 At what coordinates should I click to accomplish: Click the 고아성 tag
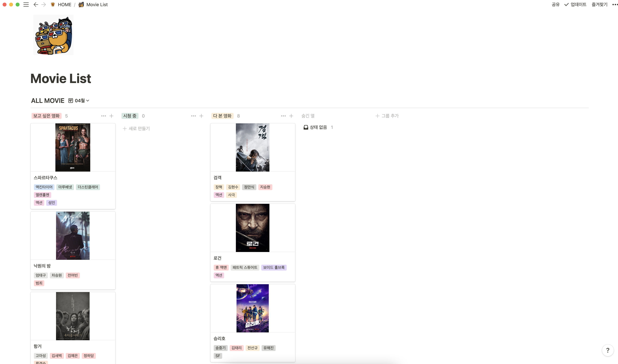click(x=41, y=356)
